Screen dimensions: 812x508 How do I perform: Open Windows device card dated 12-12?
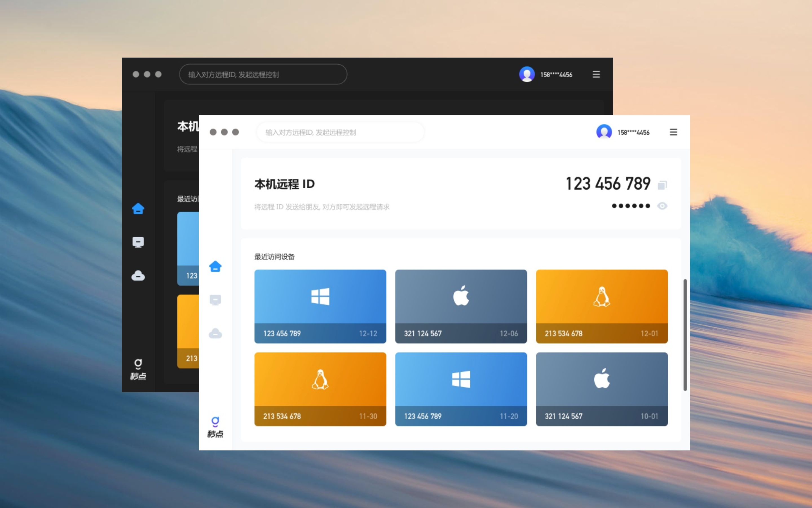coord(320,306)
